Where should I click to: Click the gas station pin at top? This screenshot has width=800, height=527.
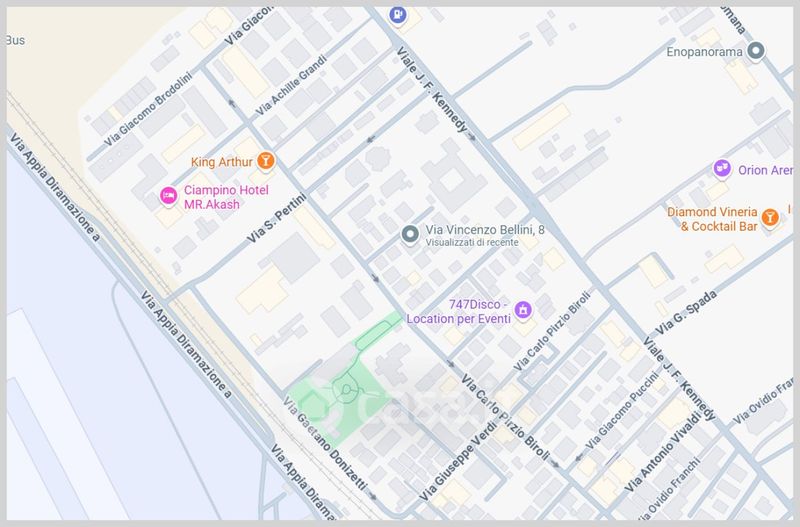pos(397,14)
